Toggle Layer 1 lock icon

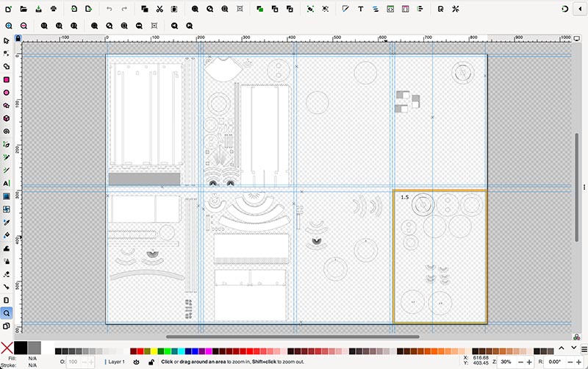[151, 362]
